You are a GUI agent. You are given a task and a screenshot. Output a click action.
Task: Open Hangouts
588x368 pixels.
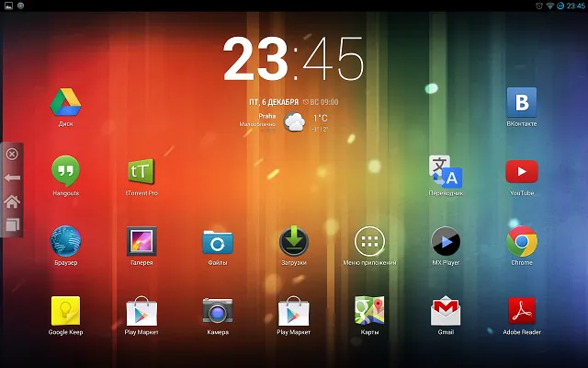tap(65, 171)
